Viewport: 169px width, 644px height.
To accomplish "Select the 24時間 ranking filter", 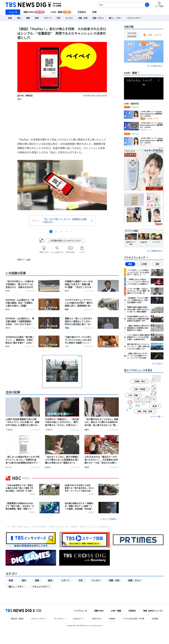I will 144,264.
